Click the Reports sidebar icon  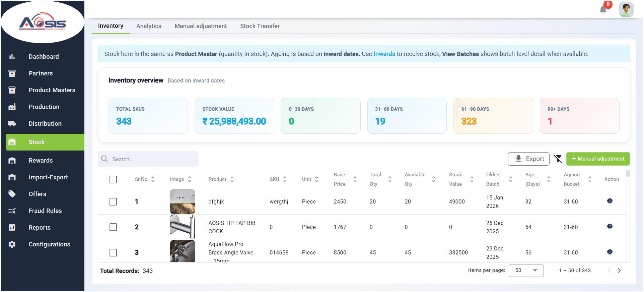12,228
